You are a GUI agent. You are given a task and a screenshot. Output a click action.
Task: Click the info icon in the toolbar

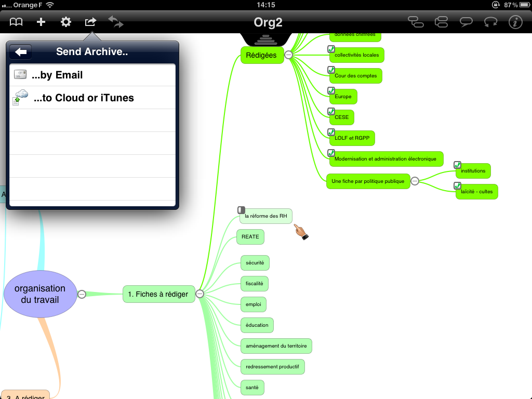click(515, 22)
